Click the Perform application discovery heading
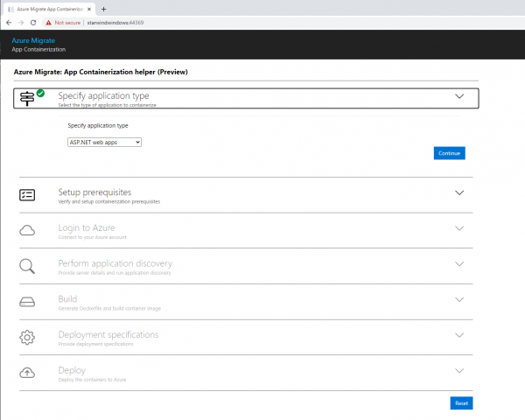The image size is (525, 420). coord(115,263)
